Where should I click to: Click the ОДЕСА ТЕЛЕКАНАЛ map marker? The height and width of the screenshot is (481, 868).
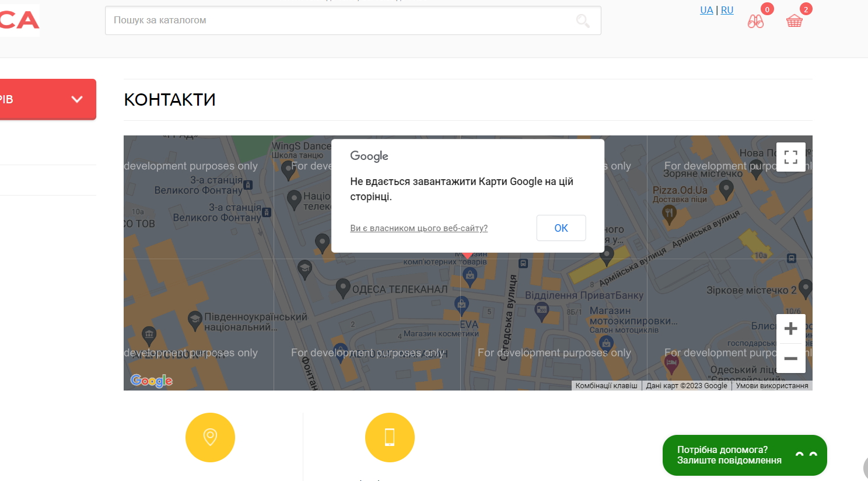click(x=343, y=287)
